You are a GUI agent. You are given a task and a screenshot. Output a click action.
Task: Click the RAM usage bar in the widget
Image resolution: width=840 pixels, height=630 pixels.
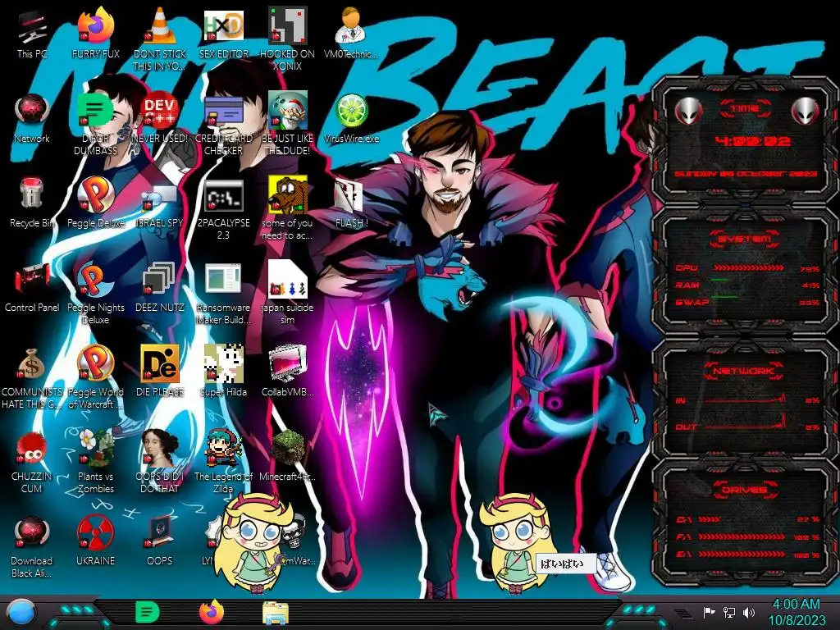[748, 281]
